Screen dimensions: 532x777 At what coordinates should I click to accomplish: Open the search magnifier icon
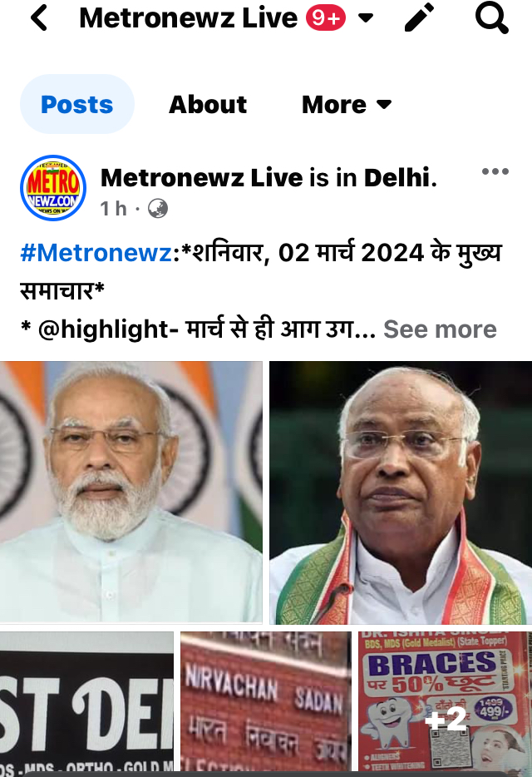[491, 17]
